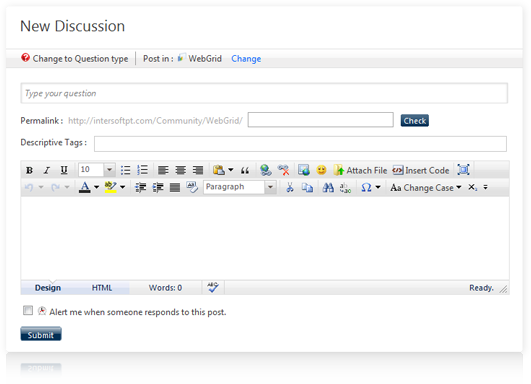This screenshot has width=531, height=384.
Task: Open font color palette dropdown
Action: tap(97, 187)
